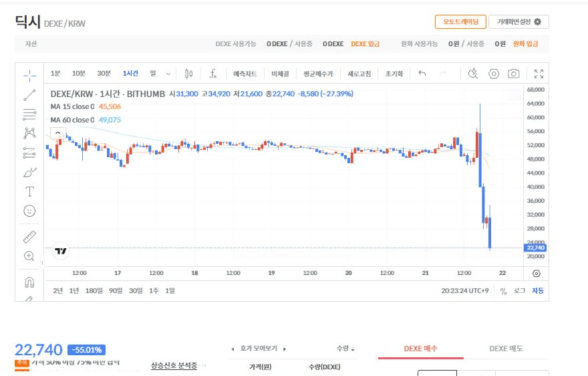Open the quick search lightning icon

[473, 74]
